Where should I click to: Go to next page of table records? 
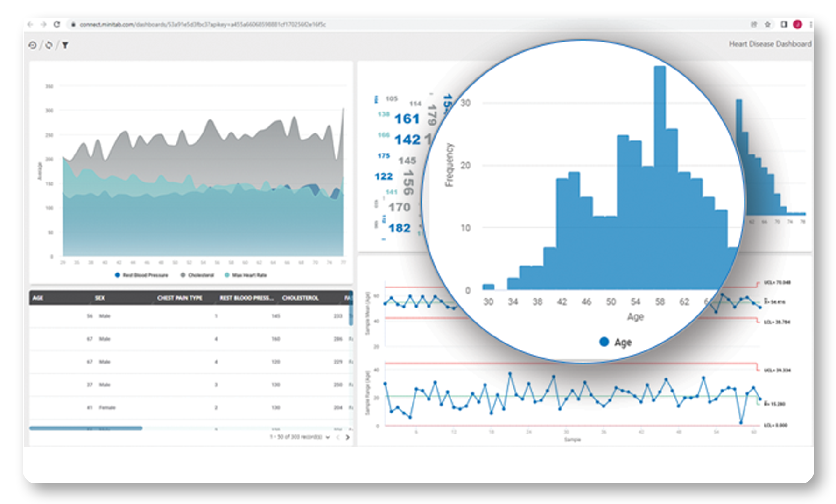pyautogui.click(x=347, y=437)
